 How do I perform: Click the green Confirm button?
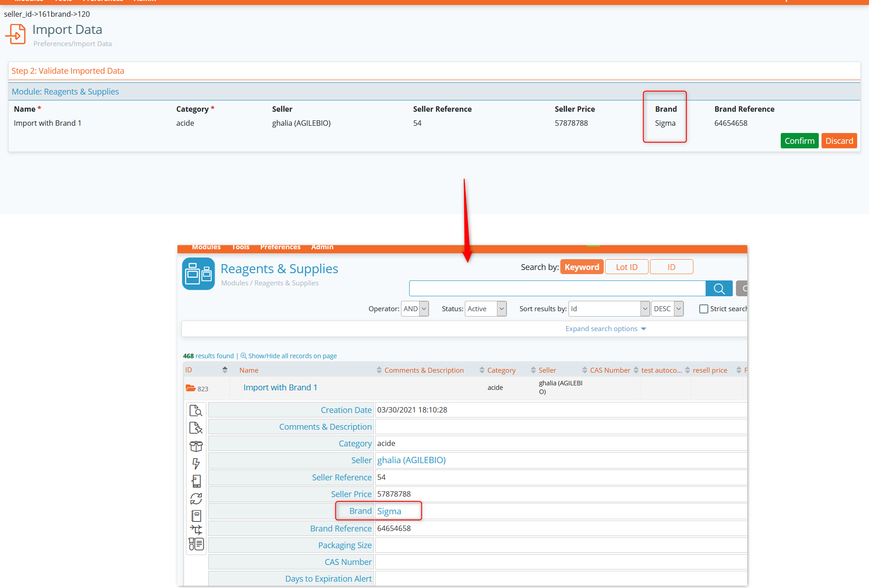tap(799, 141)
